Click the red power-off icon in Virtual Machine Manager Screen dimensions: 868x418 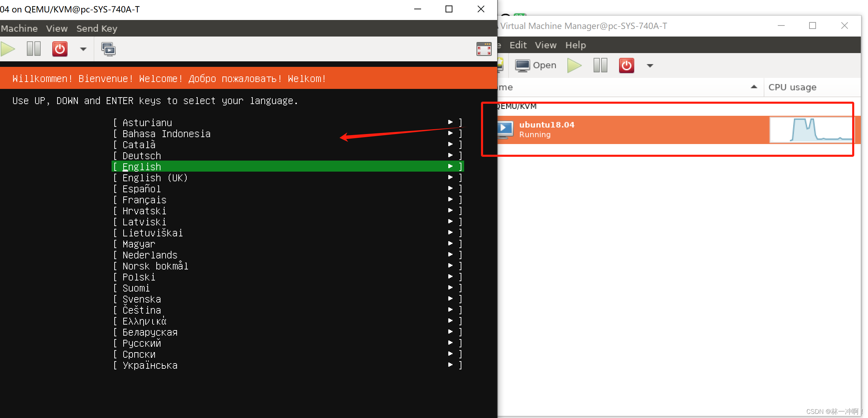click(x=626, y=65)
